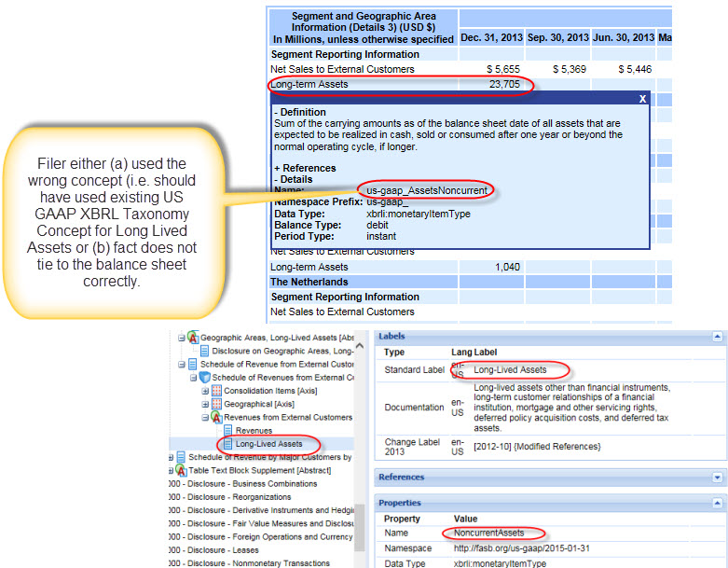This screenshot has height=568, width=728.
Task: Click the $ 5,655 net sales value
Action: pos(503,69)
